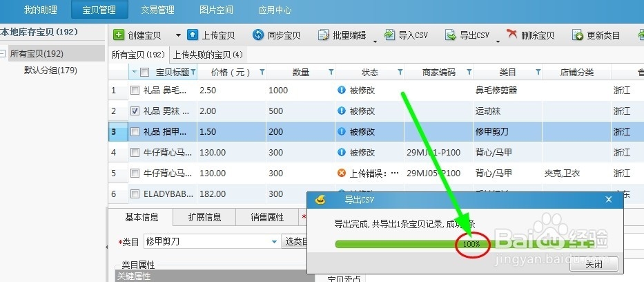This screenshot has width=644, height=282.
Task: Click the 创建宝贝 green plus icon
Action: [x=118, y=35]
